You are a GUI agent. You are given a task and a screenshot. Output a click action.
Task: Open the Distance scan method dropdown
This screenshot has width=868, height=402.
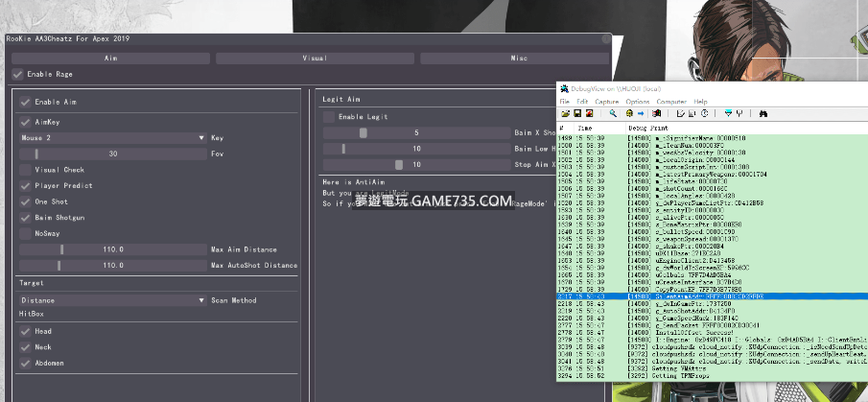point(111,300)
